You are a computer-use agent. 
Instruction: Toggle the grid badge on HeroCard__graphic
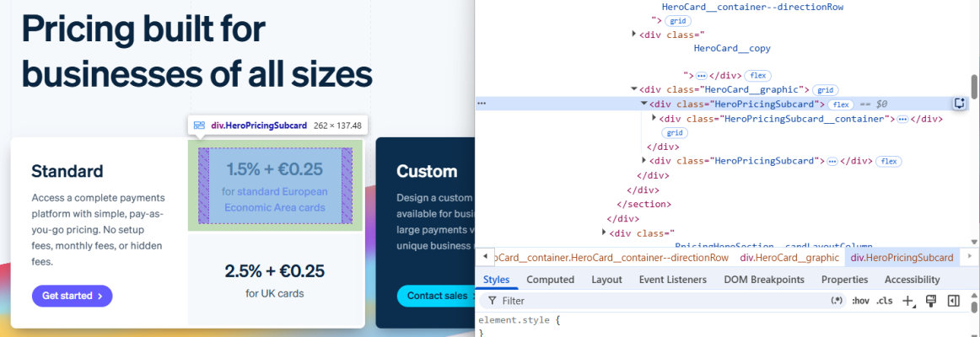826,90
